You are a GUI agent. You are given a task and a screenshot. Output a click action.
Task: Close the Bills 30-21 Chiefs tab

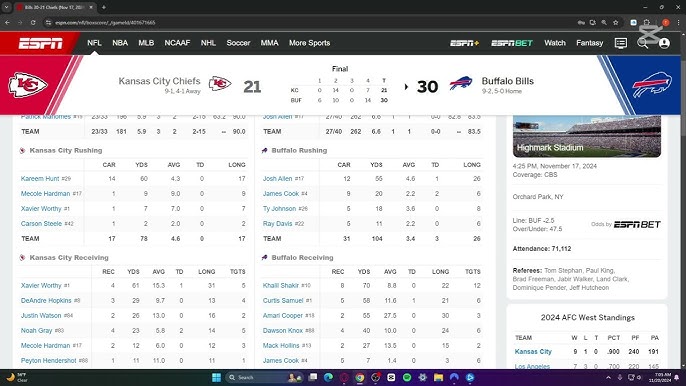[x=91, y=7]
